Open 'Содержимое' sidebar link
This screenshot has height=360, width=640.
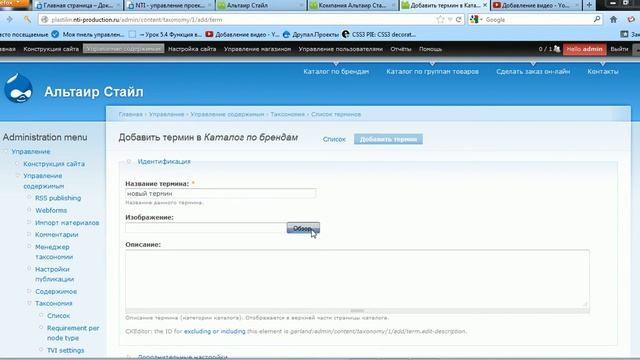coord(56,291)
